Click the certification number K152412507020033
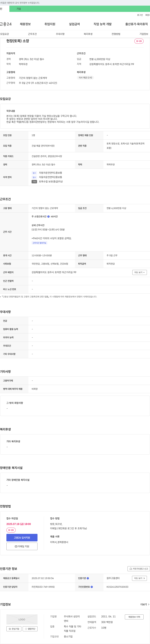The image size is (150, 644). tap(117, 587)
